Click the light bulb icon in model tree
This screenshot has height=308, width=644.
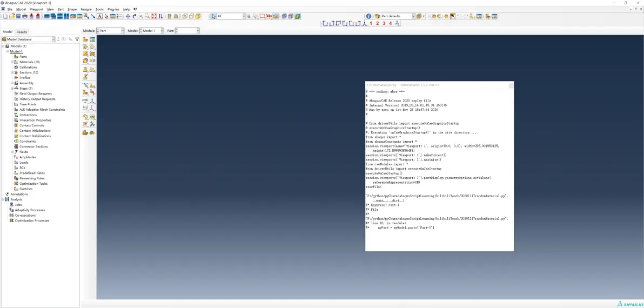pyautogui.click(x=77, y=39)
